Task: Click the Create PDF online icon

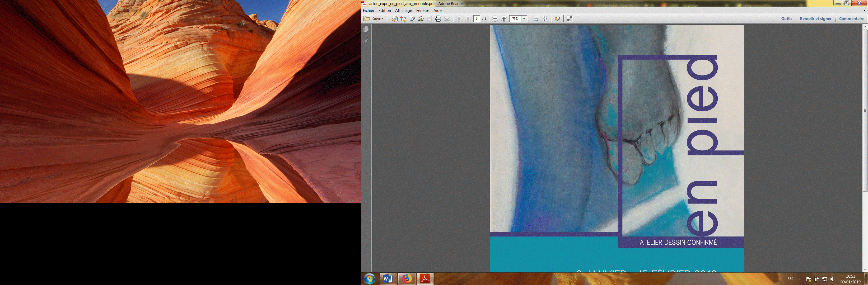Action: coord(403,19)
